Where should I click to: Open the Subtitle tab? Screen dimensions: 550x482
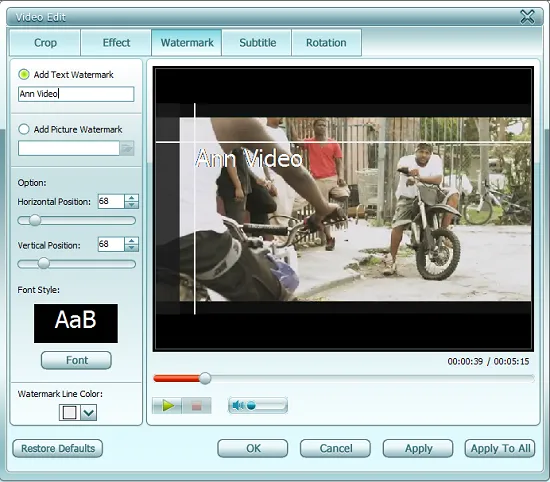pos(257,43)
